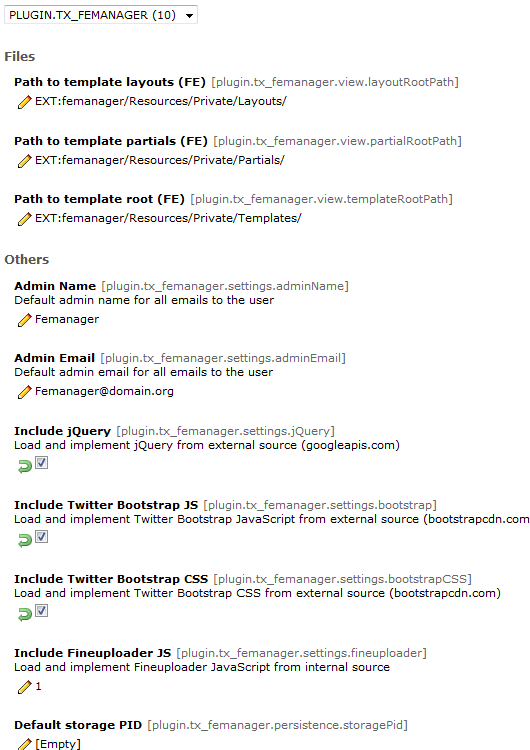Edit Default storage PID pencil icon

[x=24, y=744]
